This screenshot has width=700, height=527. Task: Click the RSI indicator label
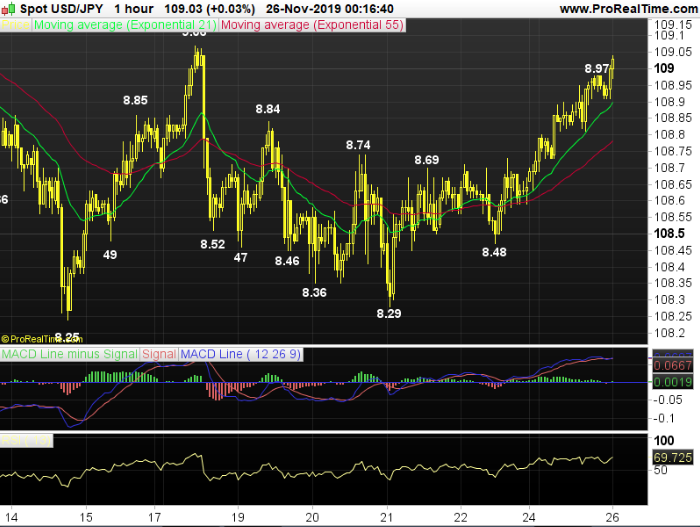coord(26,439)
